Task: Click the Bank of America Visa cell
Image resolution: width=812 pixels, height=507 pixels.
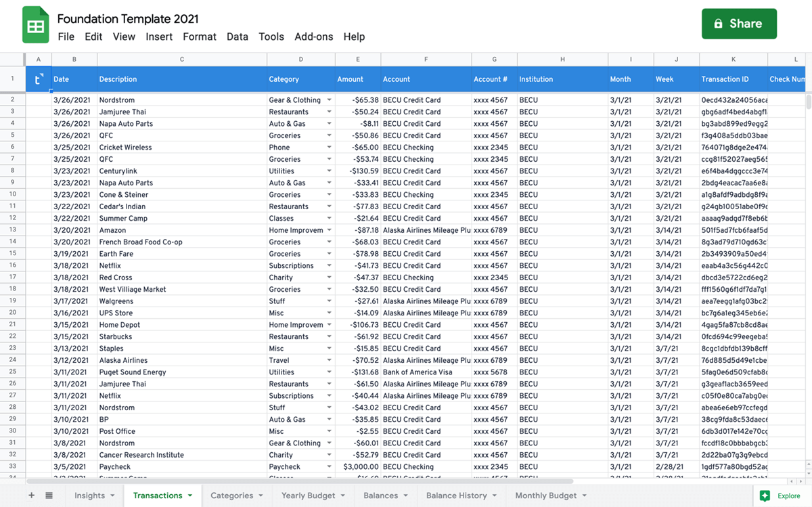Action: (426, 372)
